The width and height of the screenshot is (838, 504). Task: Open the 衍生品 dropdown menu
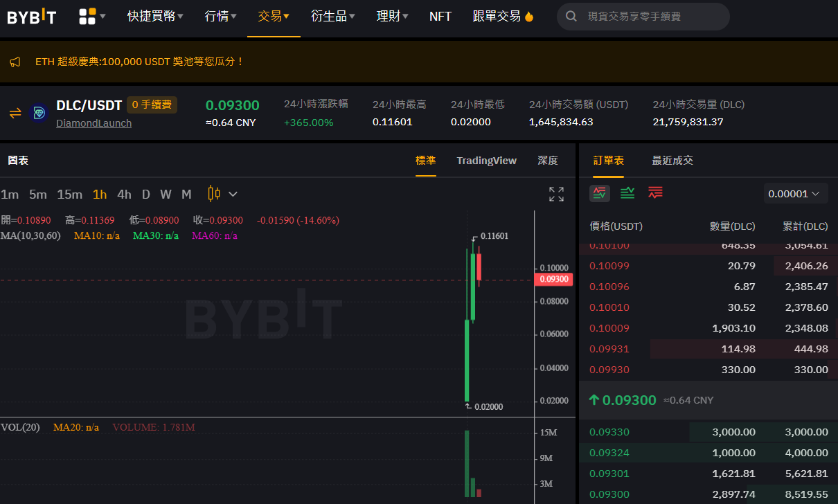pyautogui.click(x=333, y=16)
